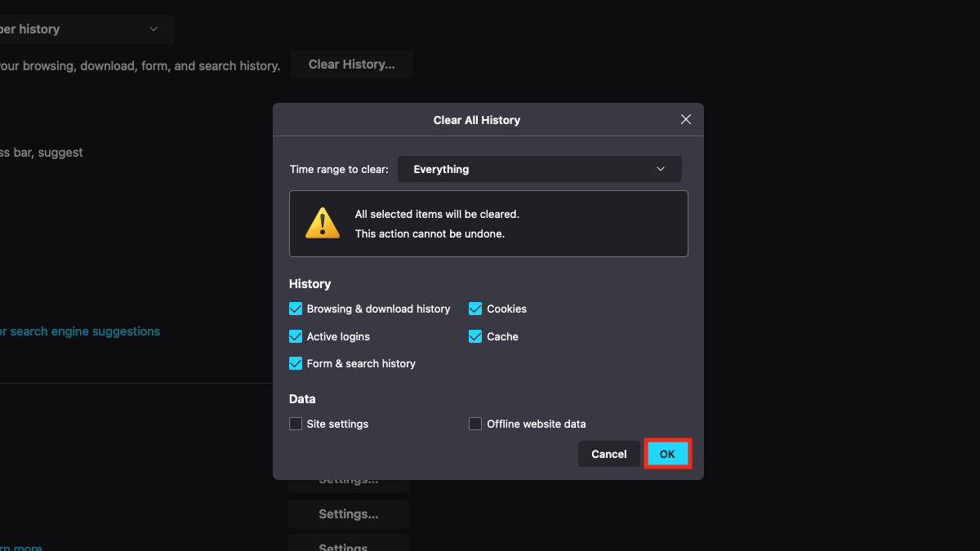980x551 pixels.
Task: Open the search engine suggestions link
Action: pyautogui.click(x=80, y=331)
